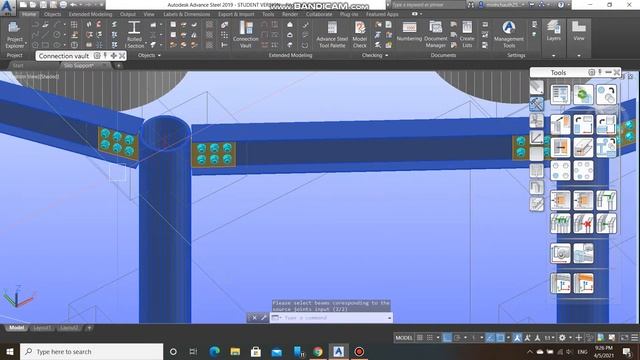Click the bottom-right orange icon in Tools palette
Viewport: 640px width, 360px height.
point(583,283)
